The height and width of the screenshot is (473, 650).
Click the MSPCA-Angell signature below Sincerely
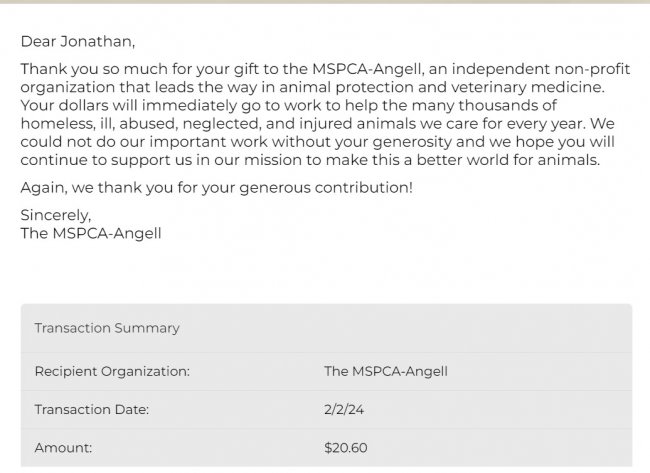(x=91, y=233)
